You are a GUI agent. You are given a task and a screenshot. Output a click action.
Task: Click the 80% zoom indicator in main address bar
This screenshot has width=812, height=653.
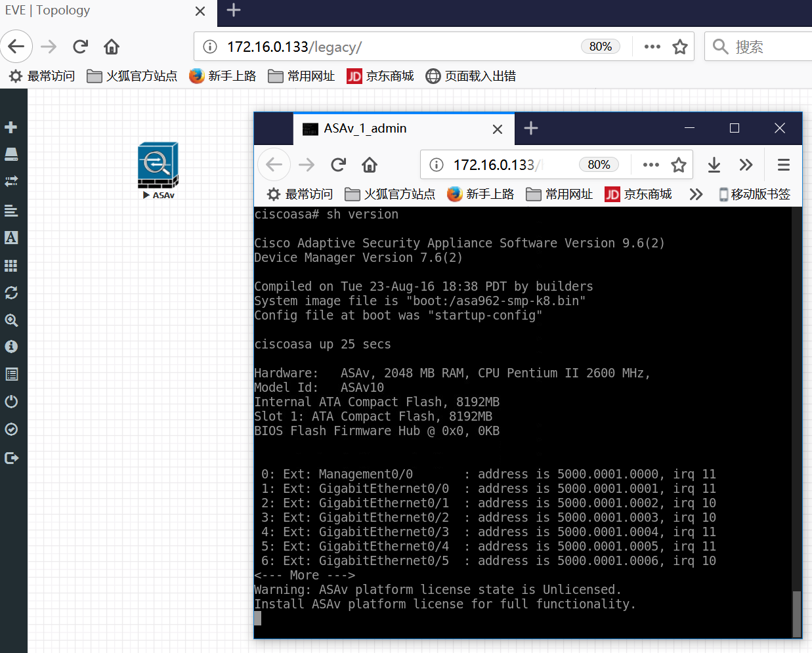point(601,47)
